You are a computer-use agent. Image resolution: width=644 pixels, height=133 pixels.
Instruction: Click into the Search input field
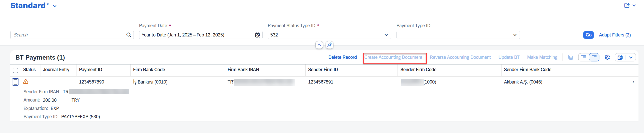point(67,35)
